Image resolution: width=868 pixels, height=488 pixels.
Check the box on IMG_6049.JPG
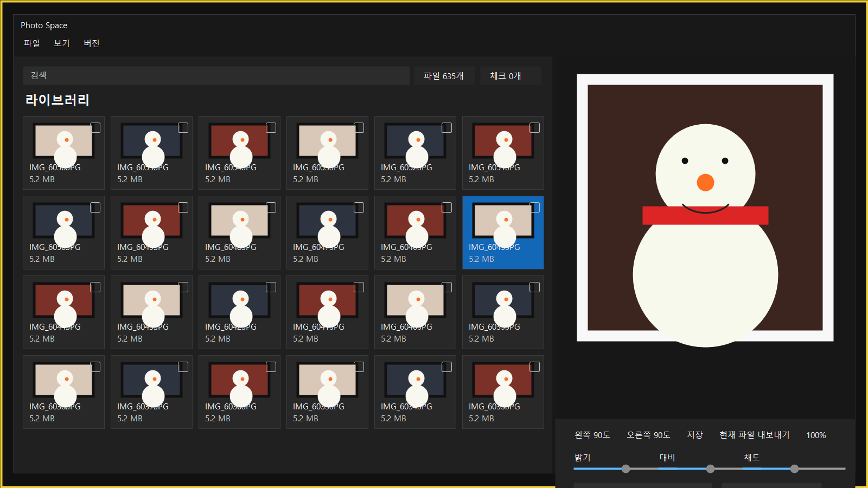(183, 208)
